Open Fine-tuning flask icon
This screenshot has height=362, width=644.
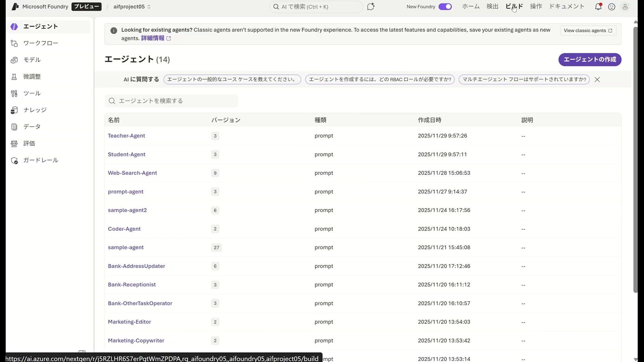(x=14, y=77)
